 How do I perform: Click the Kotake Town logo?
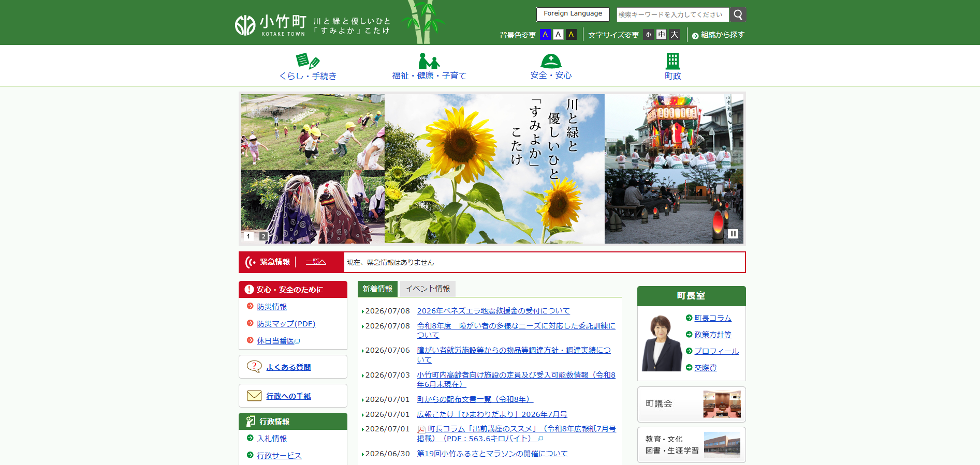[x=270, y=25]
